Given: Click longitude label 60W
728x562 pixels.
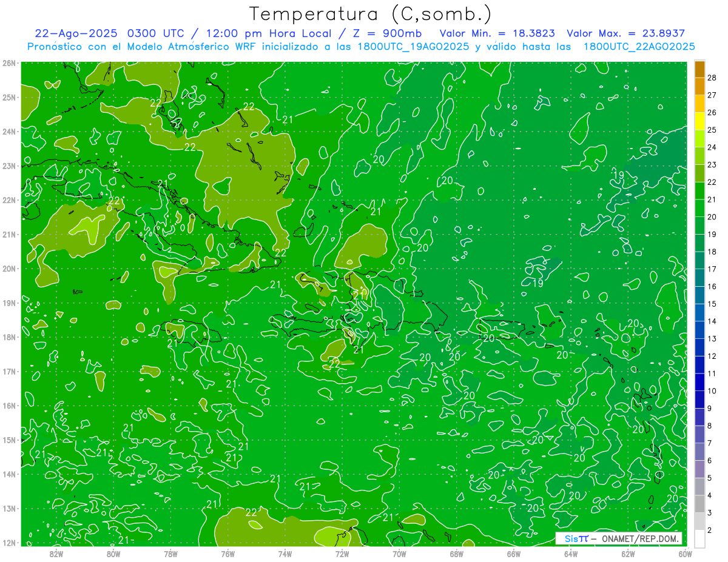Looking at the screenshot, I should tap(686, 554).
